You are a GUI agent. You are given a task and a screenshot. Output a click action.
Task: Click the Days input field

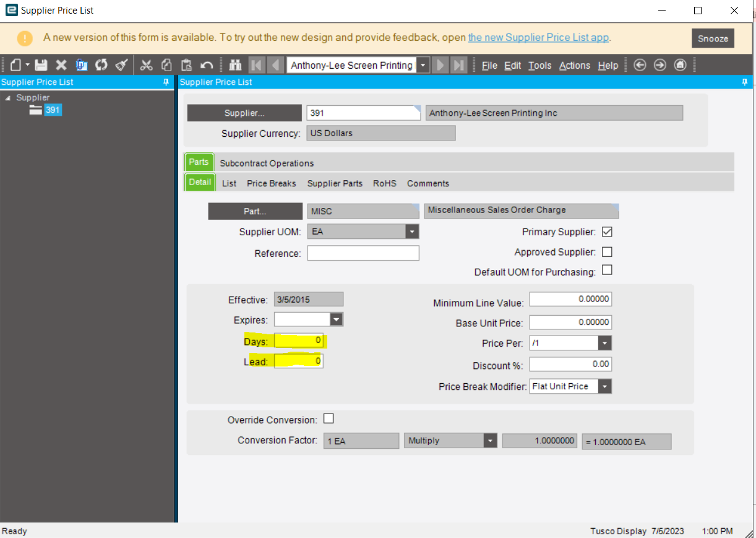pyautogui.click(x=299, y=341)
